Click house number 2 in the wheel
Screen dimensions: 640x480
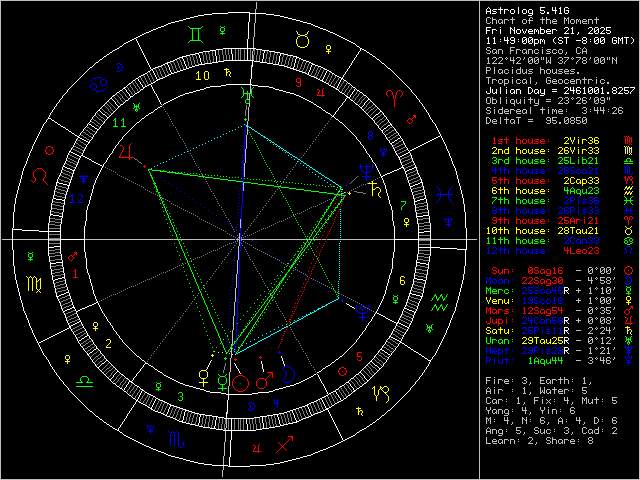pyautogui.click(x=108, y=344)
